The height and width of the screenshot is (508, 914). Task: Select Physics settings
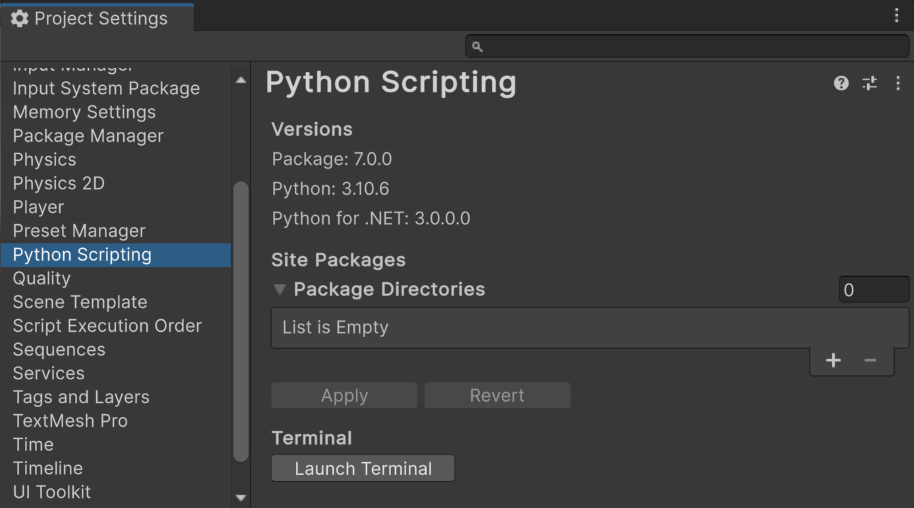pos(115,160)
